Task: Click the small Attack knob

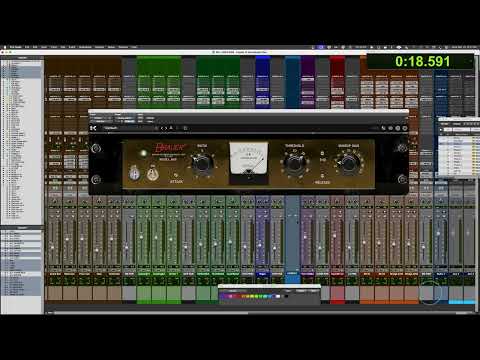Action: point(176,175)
